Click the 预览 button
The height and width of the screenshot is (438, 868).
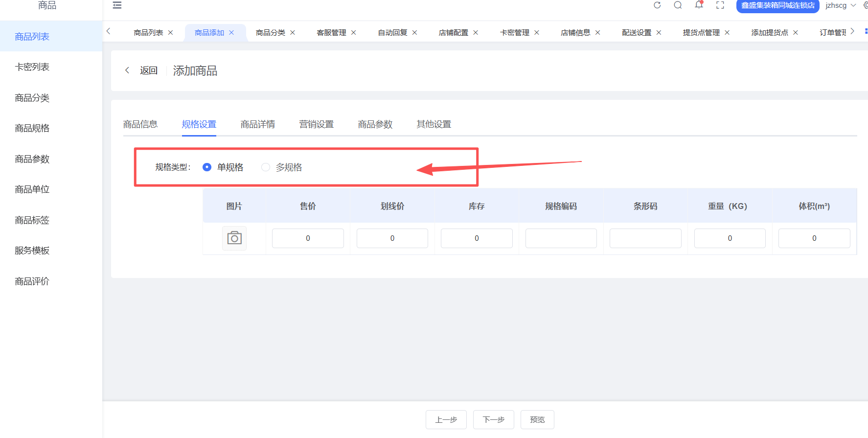pos(537,420)
